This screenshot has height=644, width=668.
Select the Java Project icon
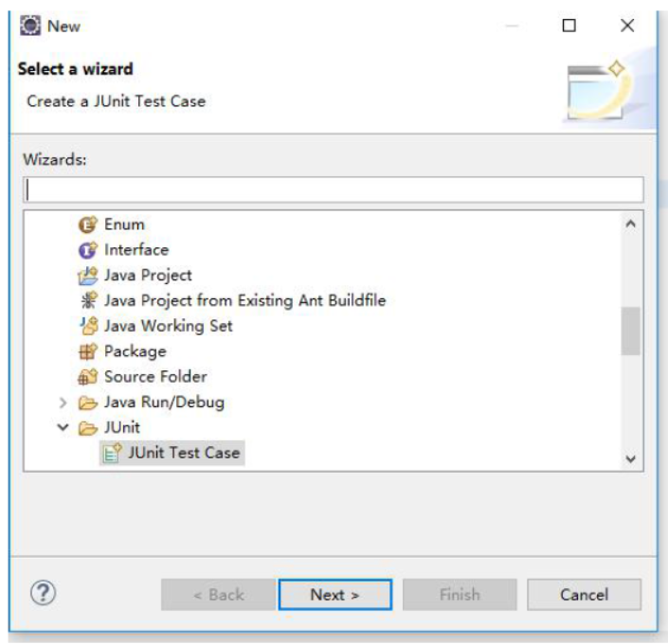88,276
